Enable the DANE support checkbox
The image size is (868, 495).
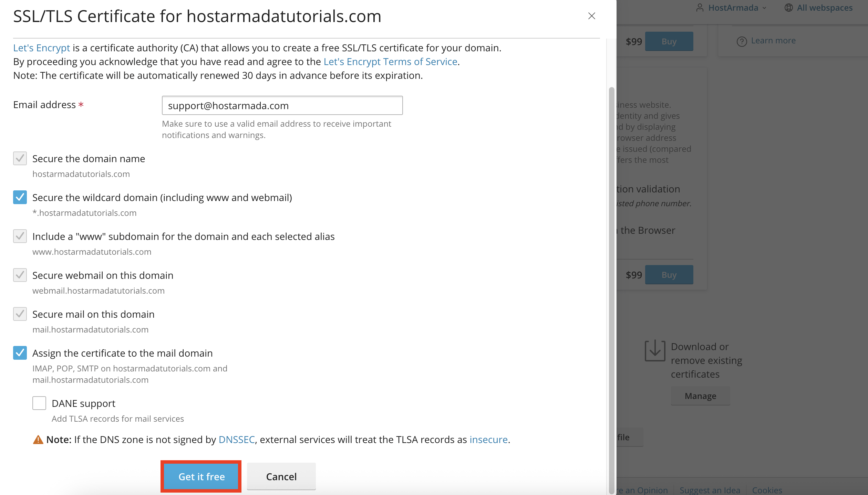pyautogui.click(x=39, y=403)
